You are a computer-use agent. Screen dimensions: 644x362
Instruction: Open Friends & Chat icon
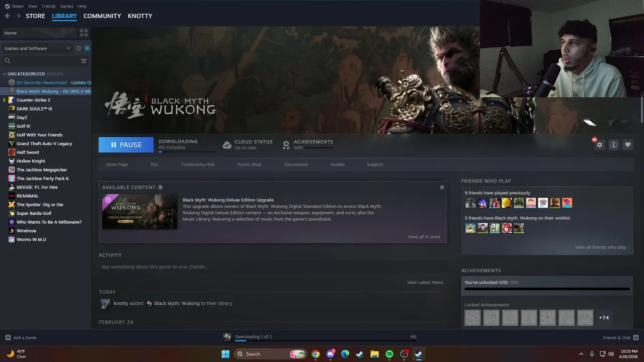point(636,338)
